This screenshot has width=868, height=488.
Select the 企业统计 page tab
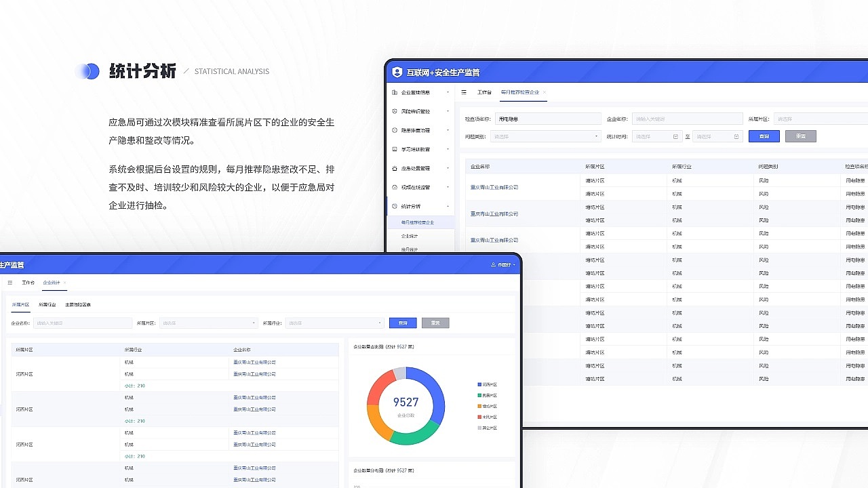(x=51, y=283)
